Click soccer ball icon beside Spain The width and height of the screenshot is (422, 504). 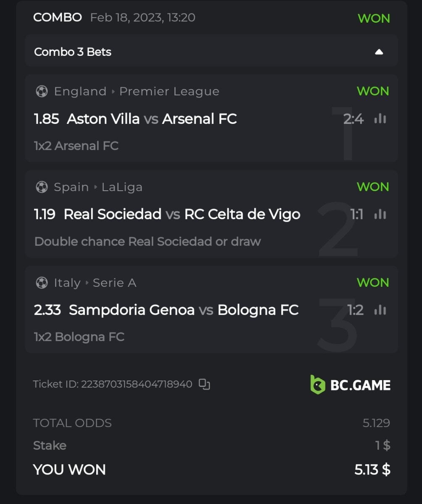tap(42, 187)
